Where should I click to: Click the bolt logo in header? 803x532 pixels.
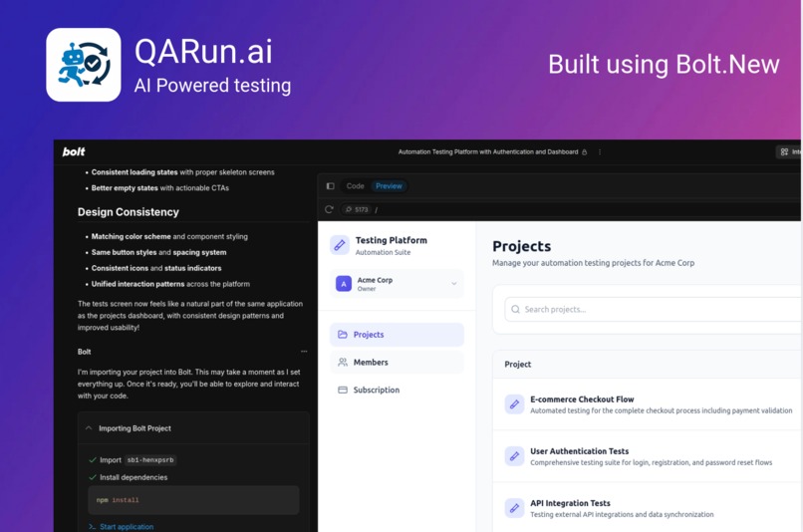coord(74,151)
